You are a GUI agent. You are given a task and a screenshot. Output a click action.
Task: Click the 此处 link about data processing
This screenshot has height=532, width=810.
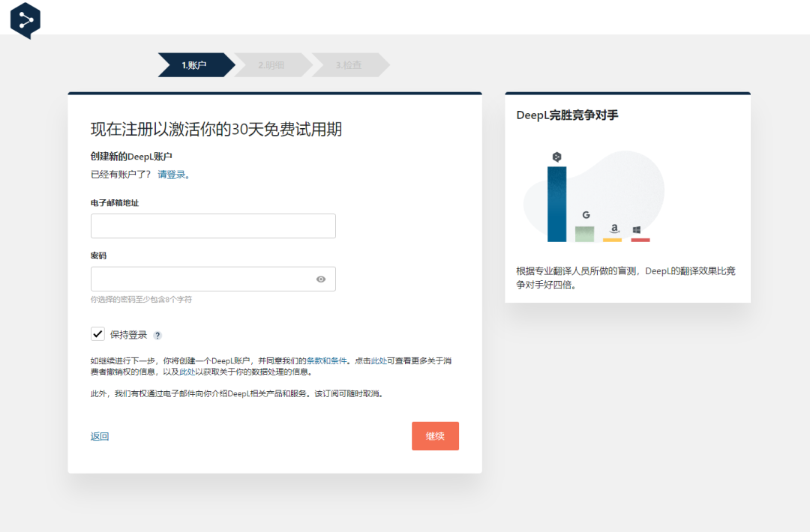coord(187,372)
